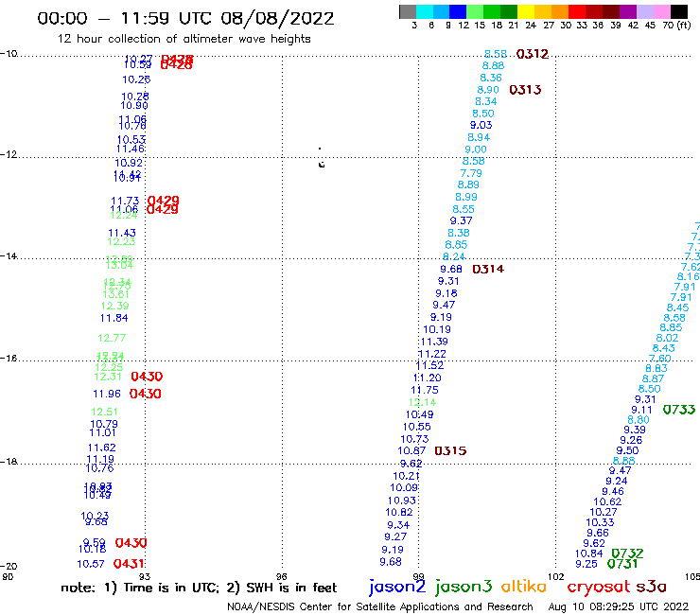
Task: Click the 'jason3' satellite legend name
Action: click(464, 587)
